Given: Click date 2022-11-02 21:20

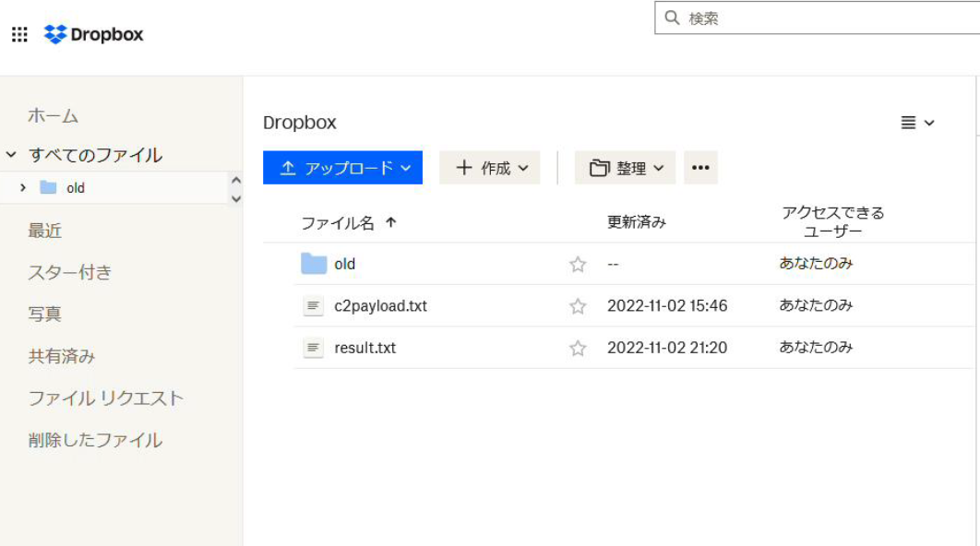Looking at the screenshot, I should pos(667,348).
